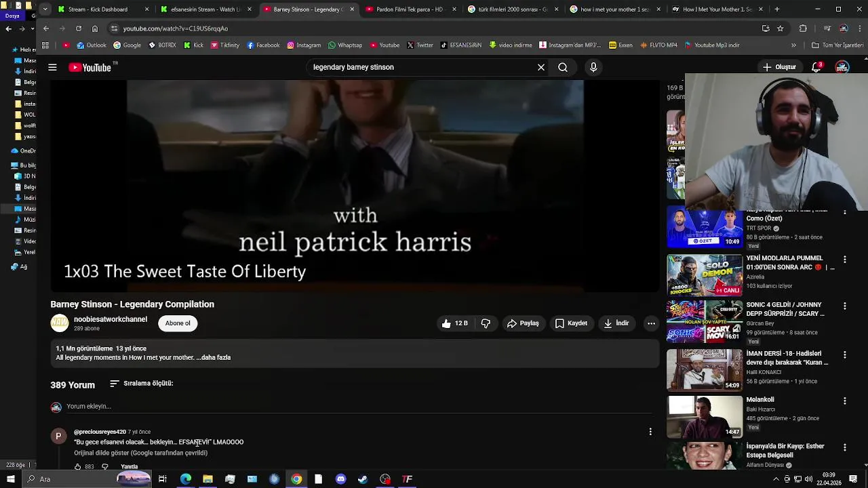
Task: Start voice search with the microphone
Action: click(593, 67)
